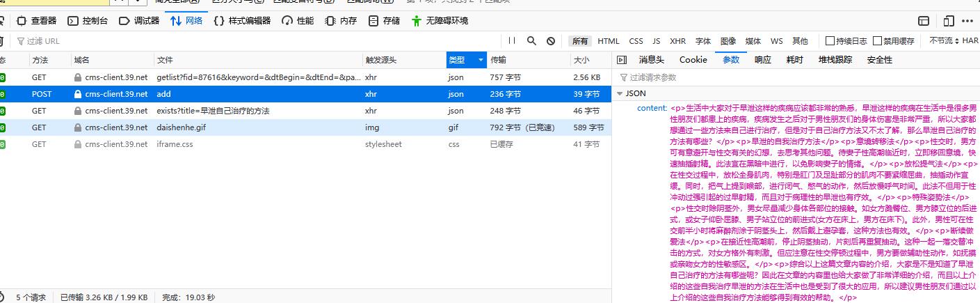This screenshot has width=980, height=303.
Task: Filter requests by HTML type
Action: [608, 41]
